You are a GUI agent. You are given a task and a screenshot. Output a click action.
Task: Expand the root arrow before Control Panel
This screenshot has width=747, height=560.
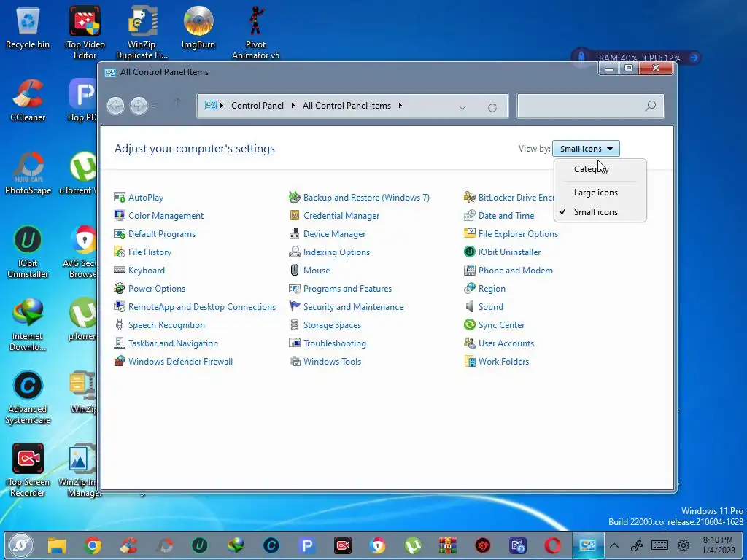pos(222,106)
